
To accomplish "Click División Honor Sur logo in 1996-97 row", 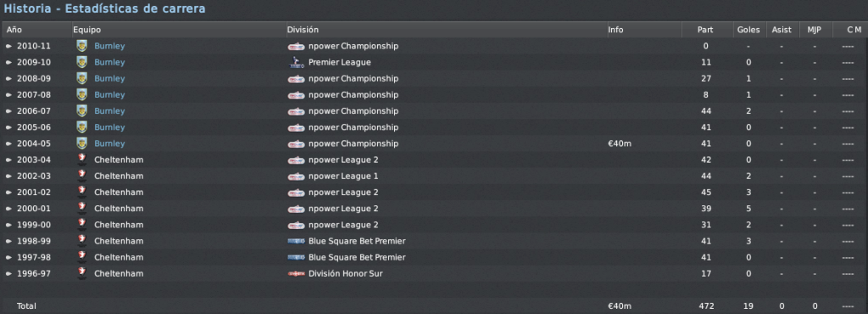I will coord(296,273).
